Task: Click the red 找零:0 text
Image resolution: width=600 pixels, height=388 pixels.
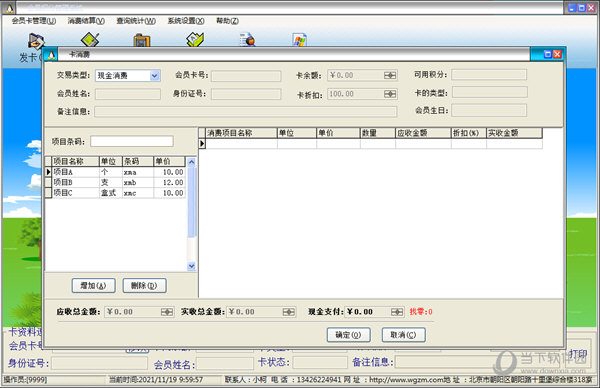Action: (x=421, y=311)
